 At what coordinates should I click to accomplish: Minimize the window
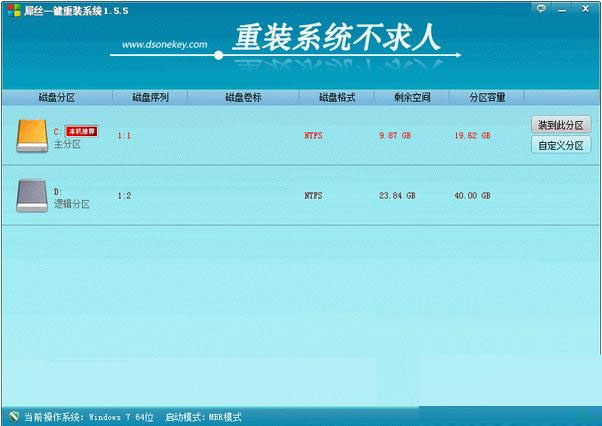562,10
